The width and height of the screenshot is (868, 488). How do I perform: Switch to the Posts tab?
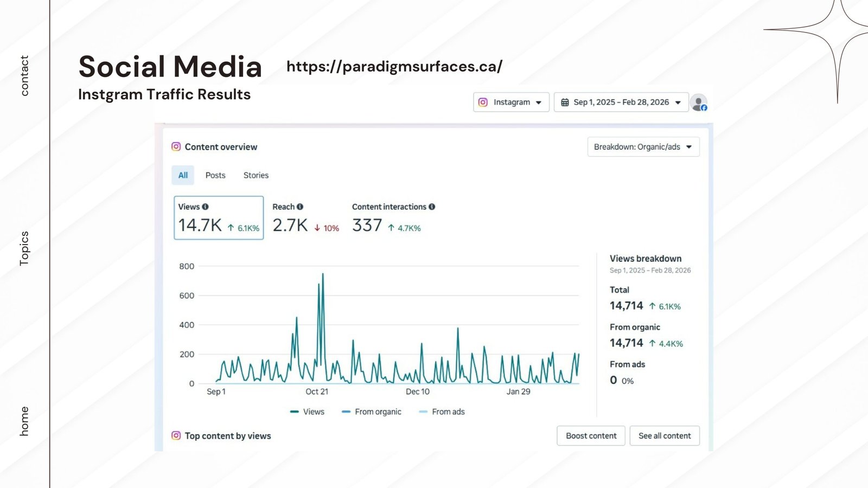(x=215, y=175)
